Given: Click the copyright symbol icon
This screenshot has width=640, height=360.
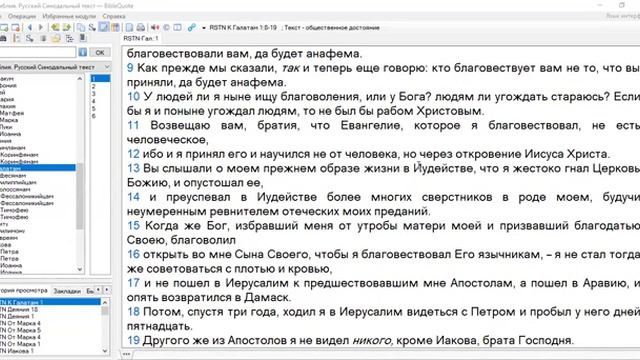Looking at the screenshot, I should pyautogui.click(x=166, y=28).
